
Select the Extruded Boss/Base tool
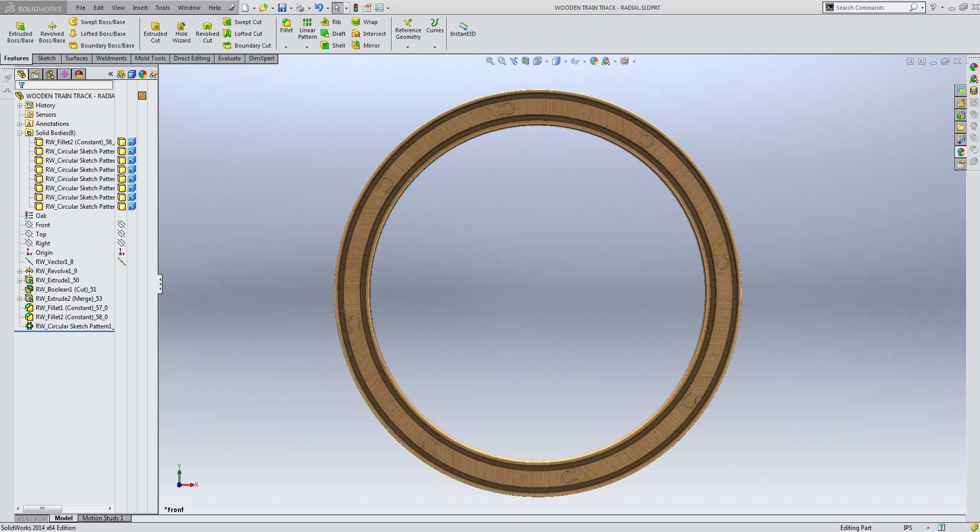20,32
